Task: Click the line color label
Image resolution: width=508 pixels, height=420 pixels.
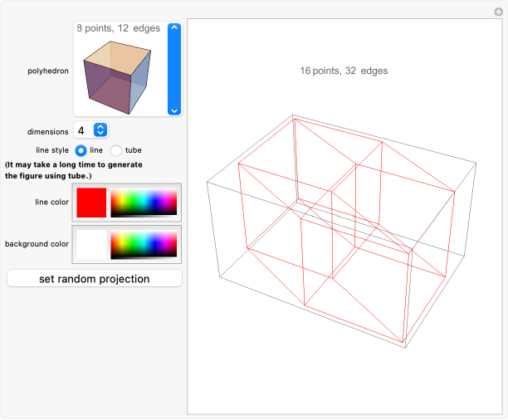Action: [x=51, y=202]
